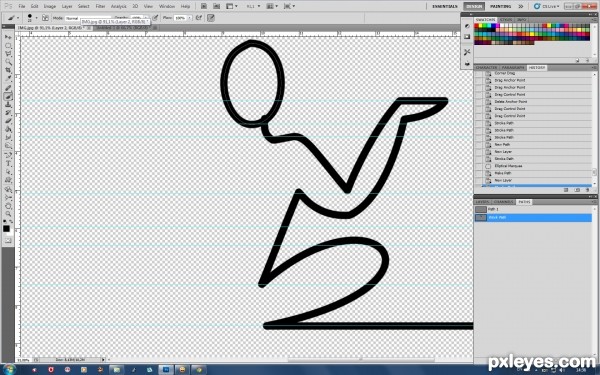Toggle Quick Mask mode button
600x375 pixels.
pos(8,241)
